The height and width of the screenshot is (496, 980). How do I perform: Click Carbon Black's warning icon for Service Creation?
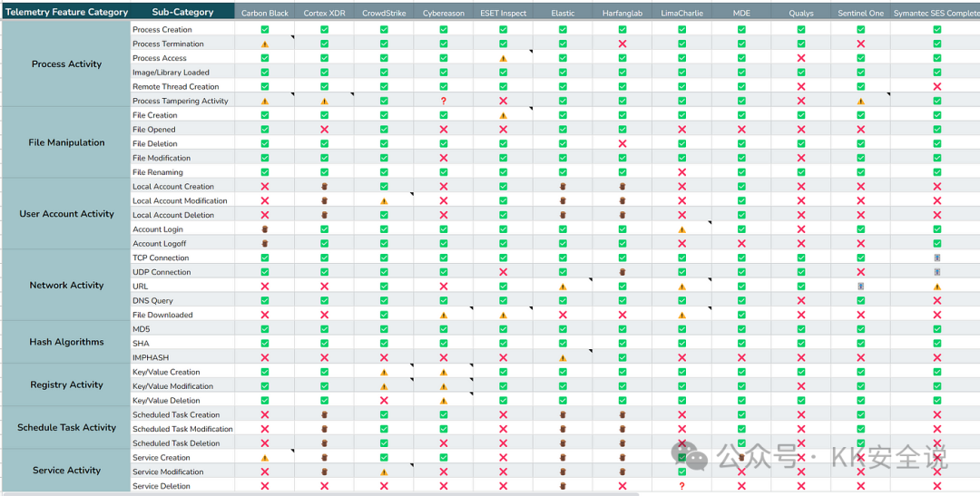[x=265, y=458]
